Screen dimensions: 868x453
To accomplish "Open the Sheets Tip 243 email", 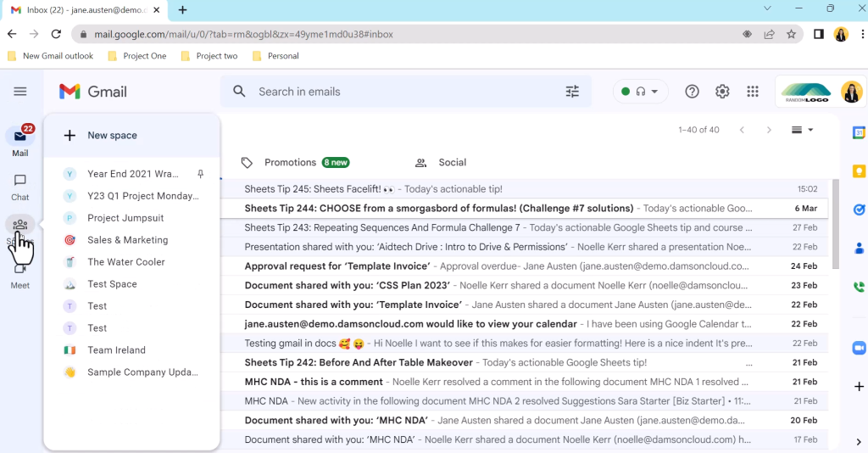I will click(524, 227).
